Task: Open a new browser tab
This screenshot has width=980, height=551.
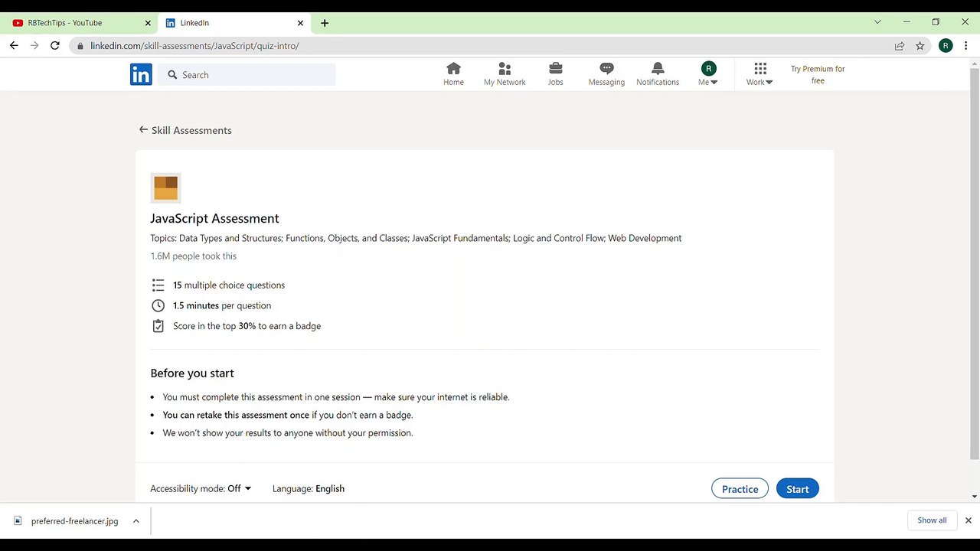Action: (x=325, y=23)
